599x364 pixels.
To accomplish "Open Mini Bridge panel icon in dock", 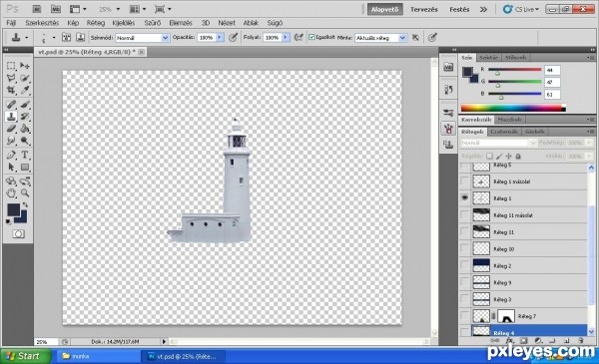I will 448,68.
